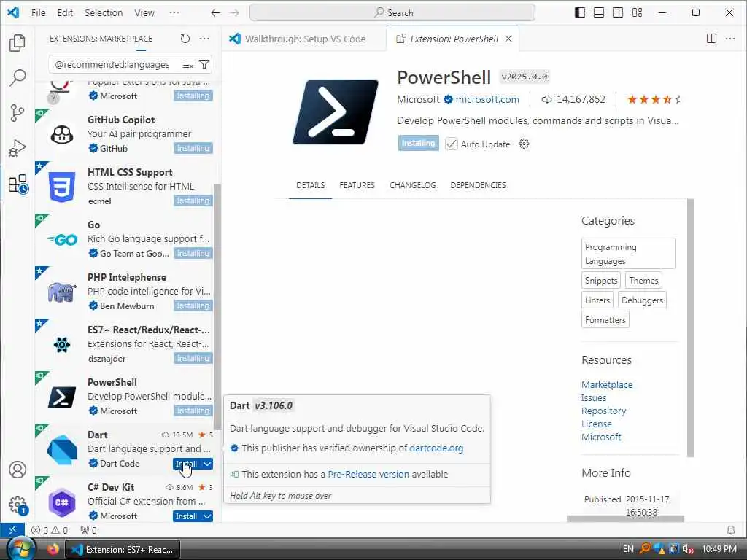Screen dimensions: 747x560
Task: Open the License resource link
Action: [597, 424]
